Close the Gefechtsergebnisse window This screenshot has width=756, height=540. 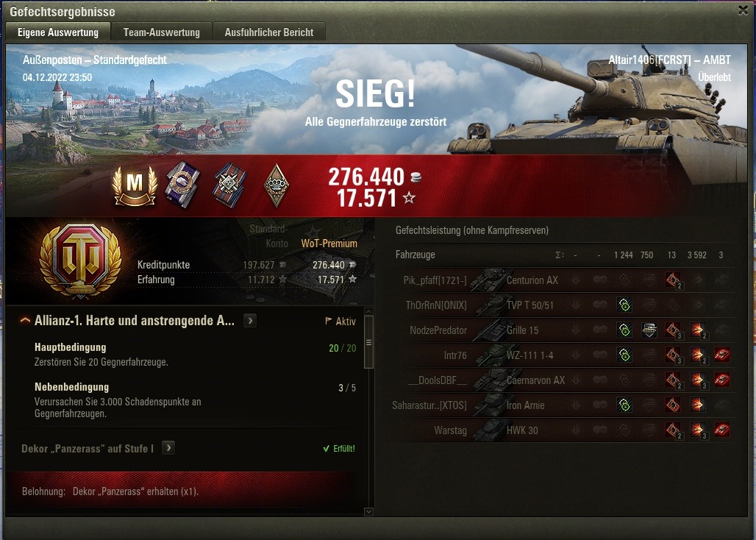pyautogui.click(x=743, y=10)
